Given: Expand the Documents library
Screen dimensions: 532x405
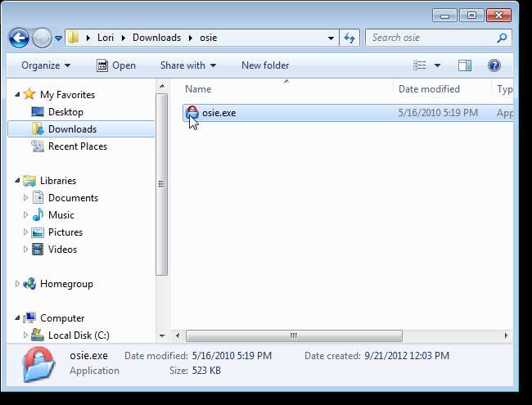Looking at the screenshot, I should click(25, 197).
